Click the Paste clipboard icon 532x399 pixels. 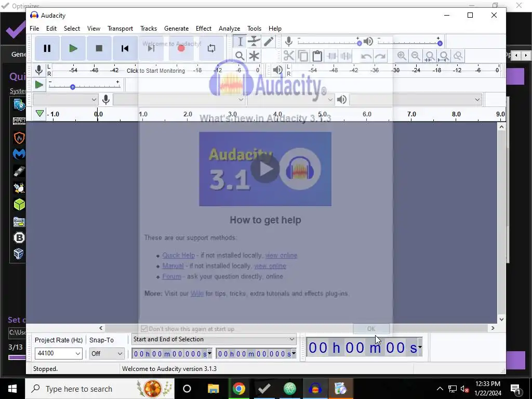coord(317,56)
